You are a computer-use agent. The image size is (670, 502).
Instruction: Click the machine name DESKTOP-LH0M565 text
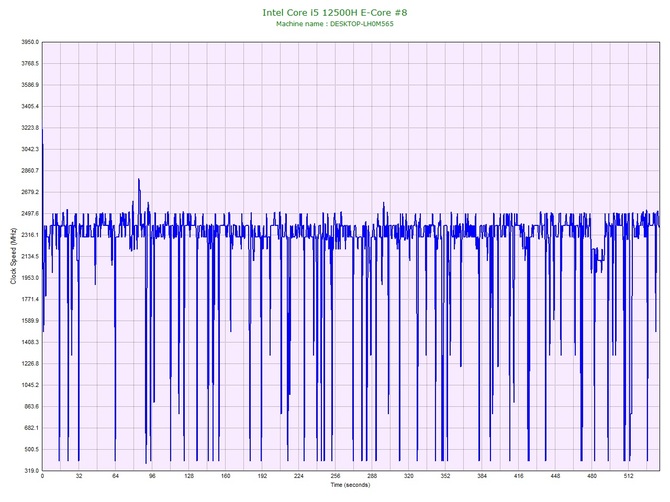click(x=361, y=24)
